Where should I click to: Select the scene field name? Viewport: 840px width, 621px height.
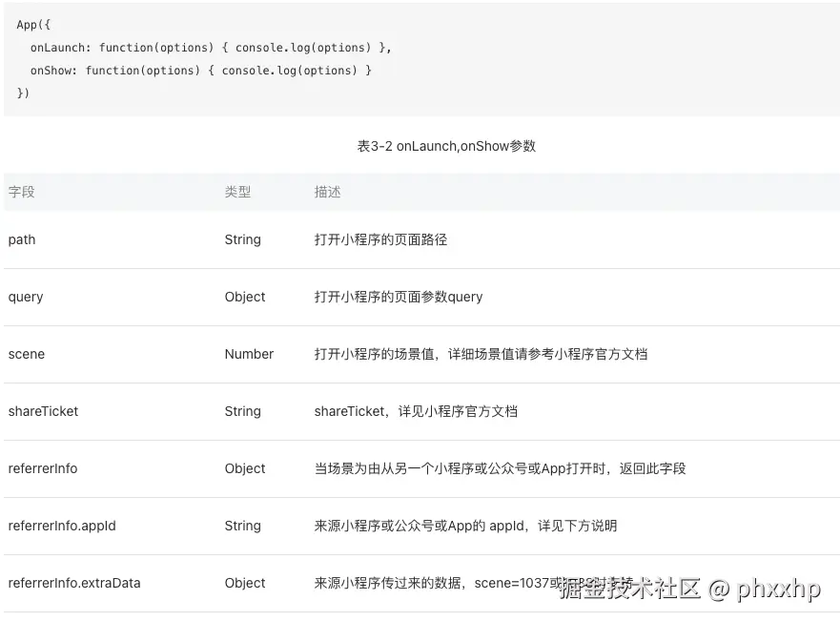point(27,354)
